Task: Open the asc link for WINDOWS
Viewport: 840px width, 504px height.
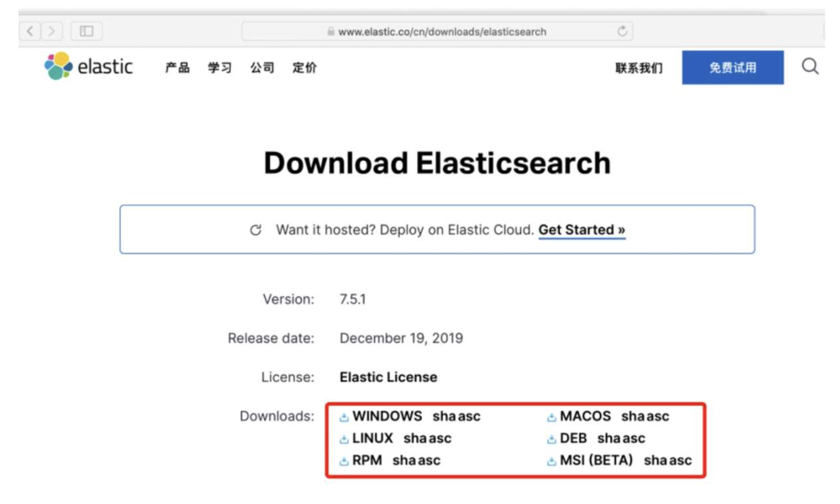Action: coord(469,417)
